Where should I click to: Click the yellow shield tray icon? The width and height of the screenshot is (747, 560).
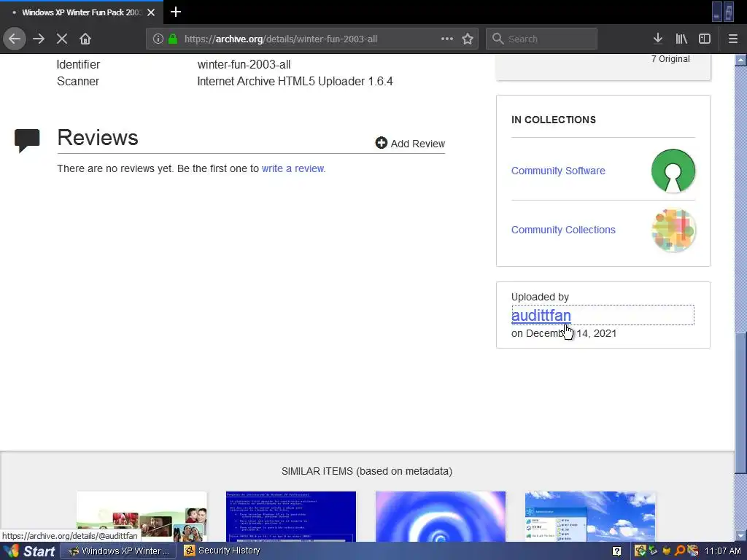(667, 551)
